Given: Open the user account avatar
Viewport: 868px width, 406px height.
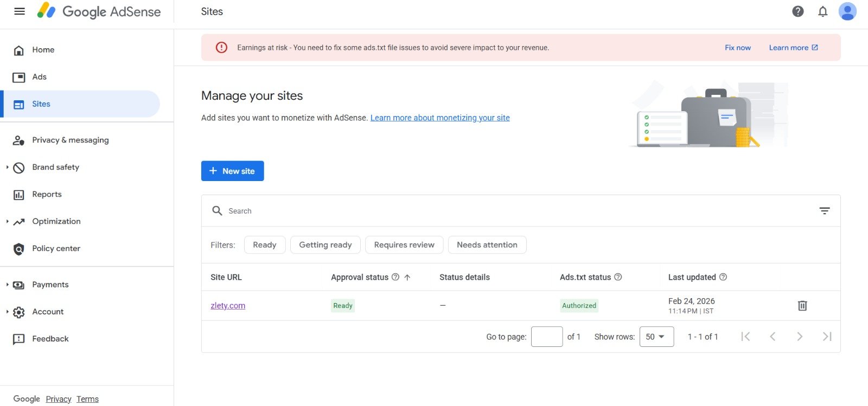Looking at the screenshot, I should [x=847, y=11].
